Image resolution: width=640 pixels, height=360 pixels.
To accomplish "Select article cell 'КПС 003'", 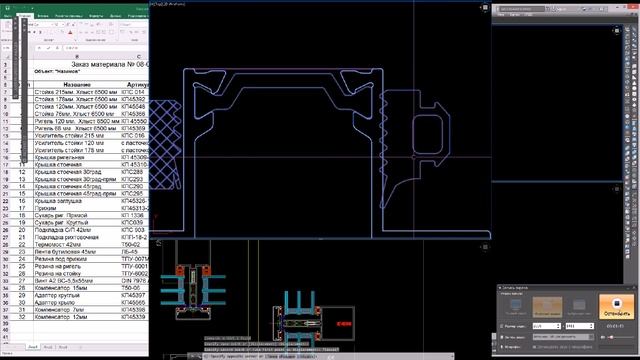I will pyautogui.click(x=135, y=230).
